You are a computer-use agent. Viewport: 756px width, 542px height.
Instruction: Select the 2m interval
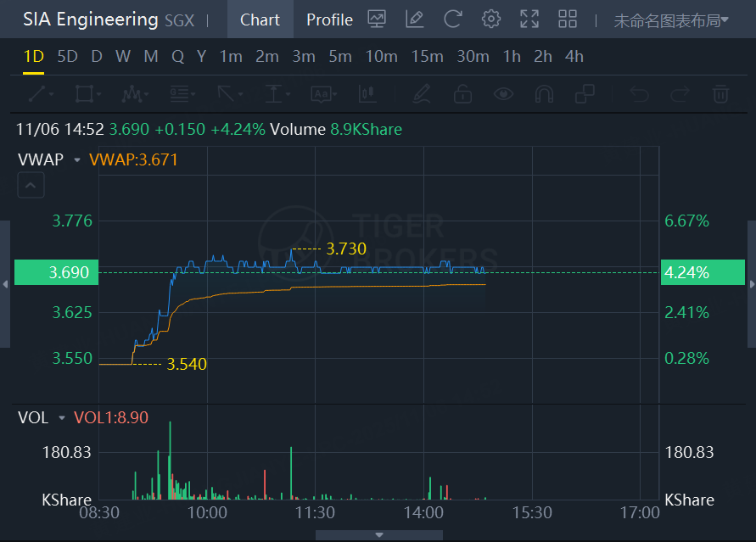click(267, 56)
